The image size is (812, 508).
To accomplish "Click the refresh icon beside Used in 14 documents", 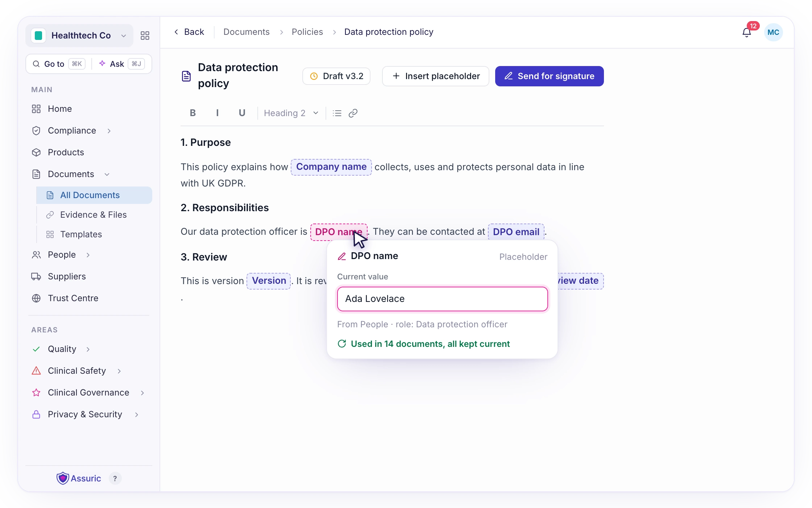I will (341, 344).
